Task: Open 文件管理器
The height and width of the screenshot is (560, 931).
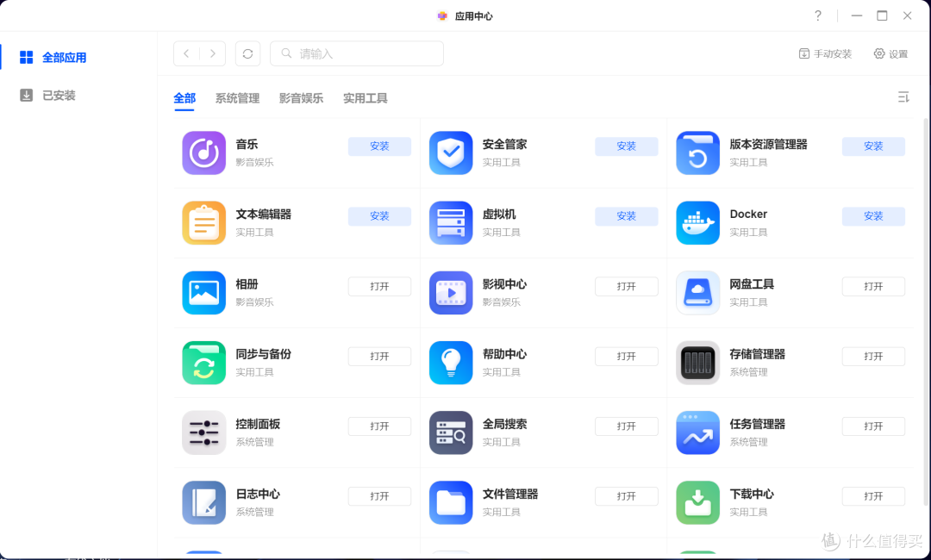Action: (x=627, y=496)
